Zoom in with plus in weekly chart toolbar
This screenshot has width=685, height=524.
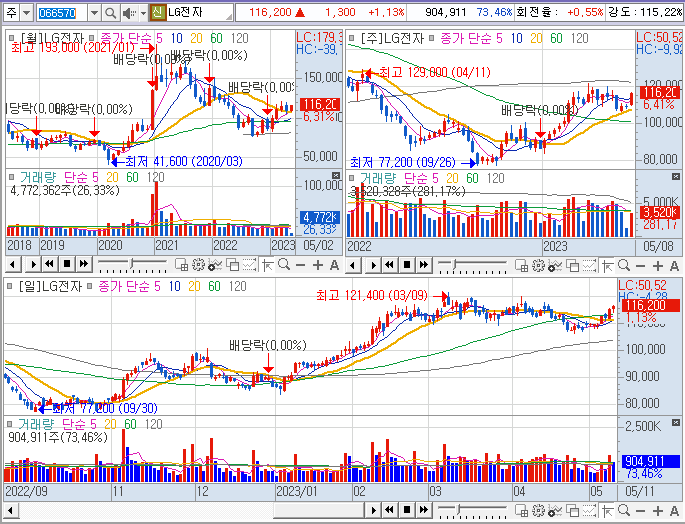coord(657,265)
